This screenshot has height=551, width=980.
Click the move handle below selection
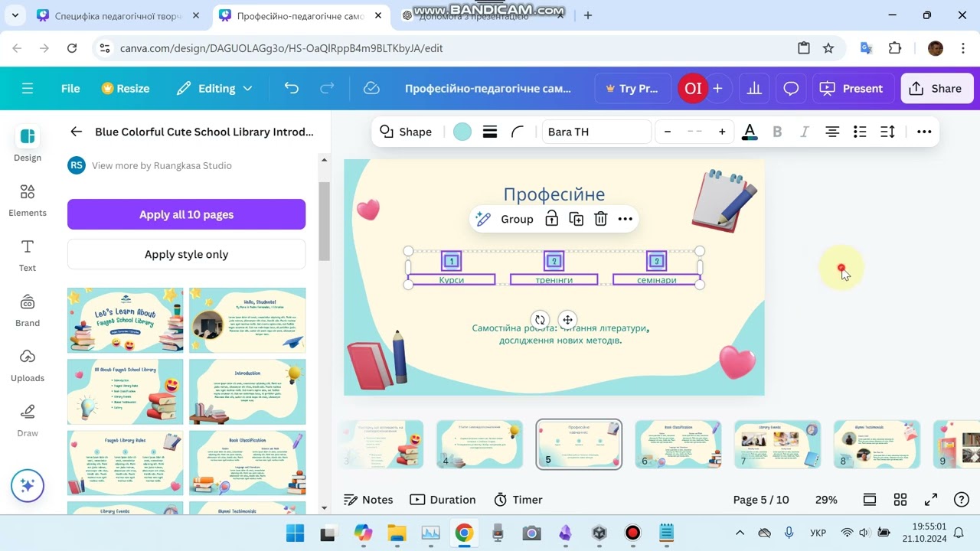567,320
